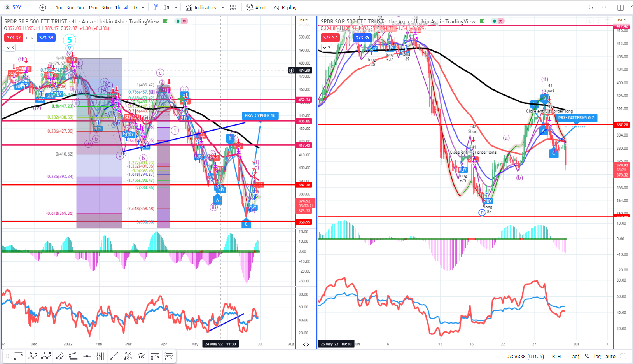Open left chart settings gear icon
633x364 pixels.
[306, 344]
